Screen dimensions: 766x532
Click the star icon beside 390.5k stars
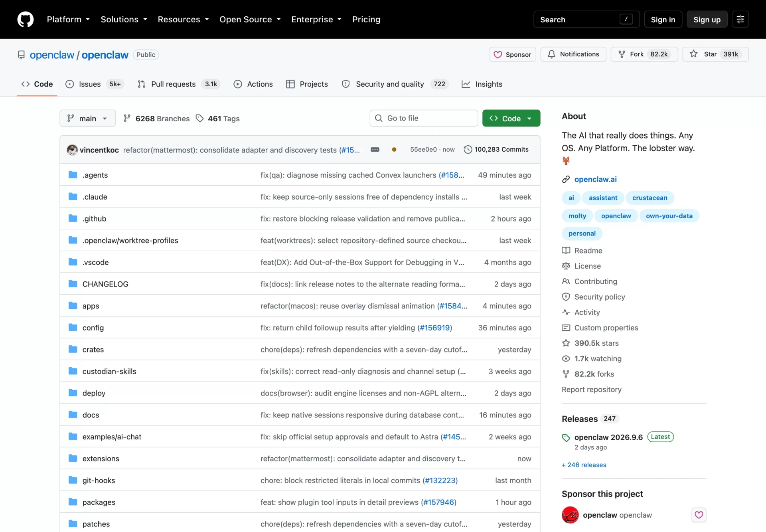coord(566,343)
